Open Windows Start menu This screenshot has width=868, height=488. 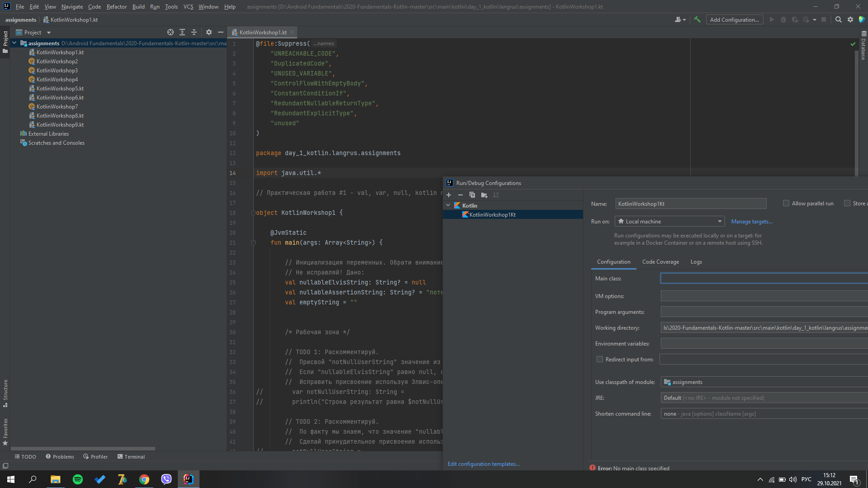[11, 479]
